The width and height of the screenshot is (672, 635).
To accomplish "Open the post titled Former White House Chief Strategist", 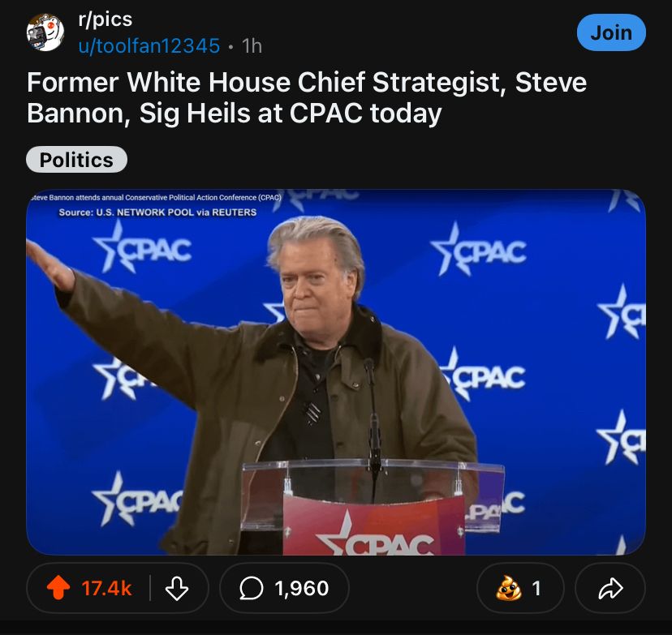I will pyautogui.click(x=307, y=97).
